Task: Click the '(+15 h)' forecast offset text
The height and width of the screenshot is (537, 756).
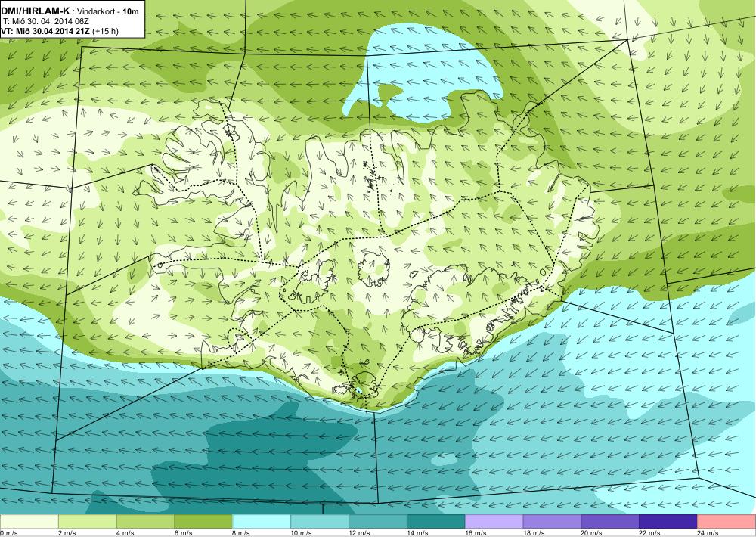Action: coord(104,31)
